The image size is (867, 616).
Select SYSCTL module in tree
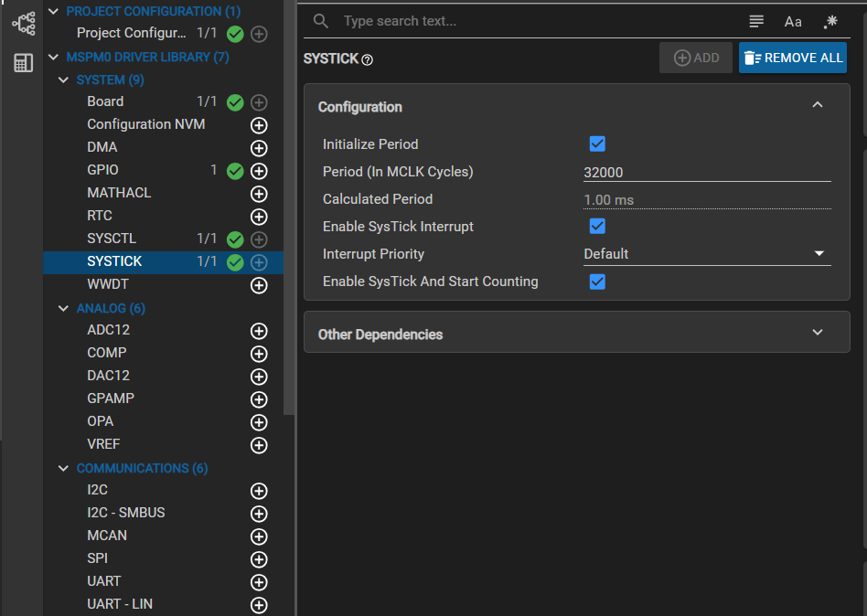[x=112, y=239]
